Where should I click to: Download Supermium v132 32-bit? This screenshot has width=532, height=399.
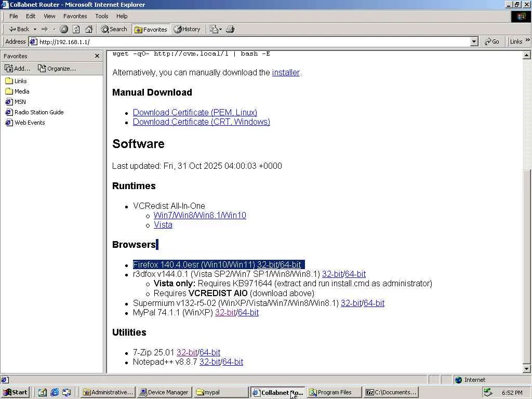click(351, 303)
